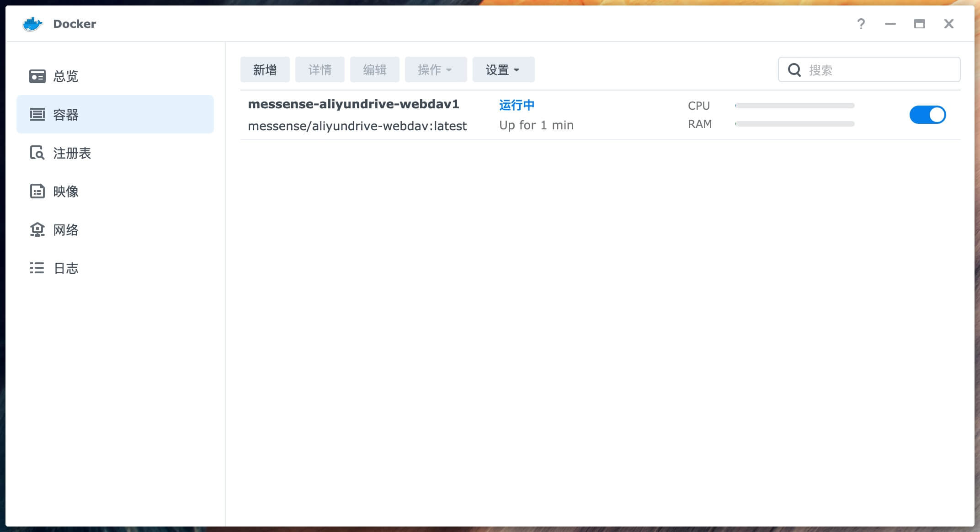Click the 日志 log list icon
Viewport: 980px width, 532px height.
pyautogui.click(x=37, y=268)
